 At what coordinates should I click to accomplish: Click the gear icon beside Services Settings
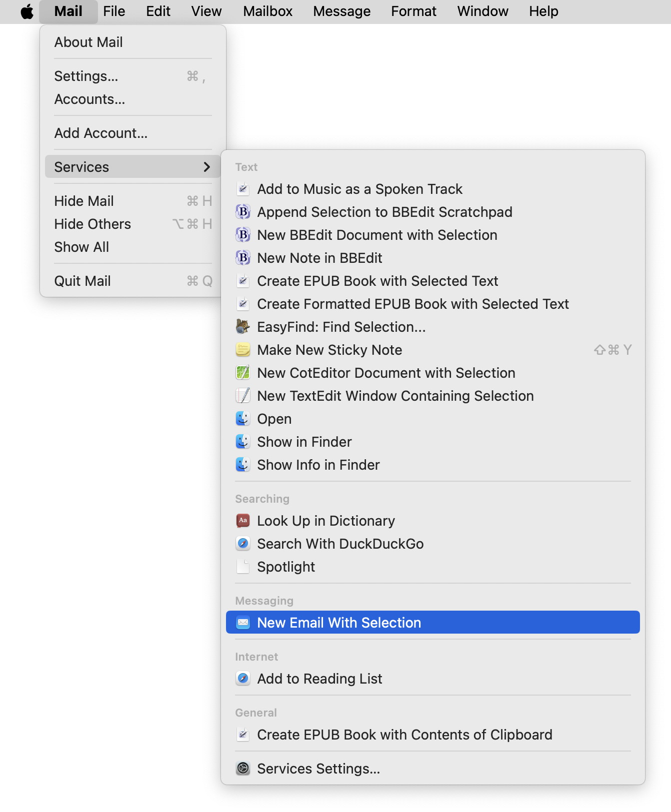pyautogui.click(x=243, y=769)
